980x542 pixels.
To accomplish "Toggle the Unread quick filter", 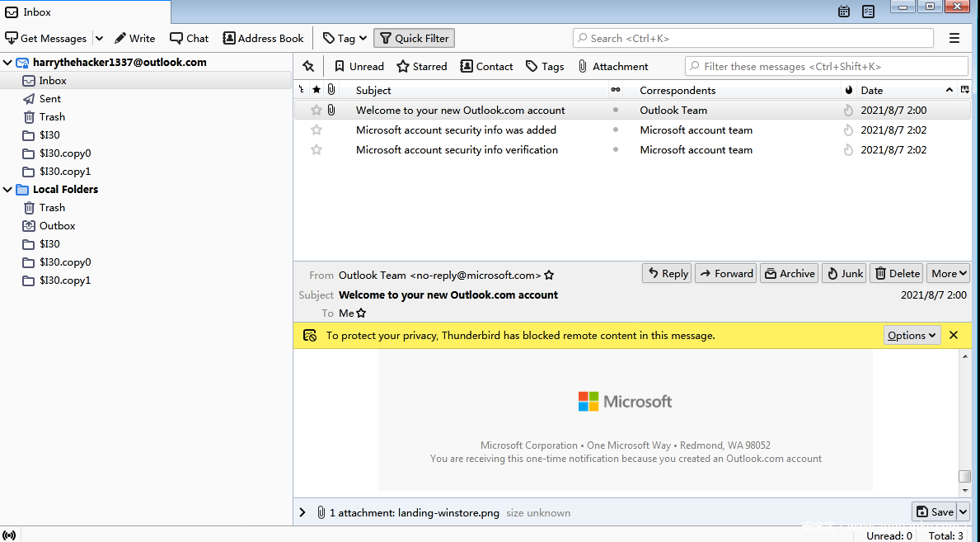I will (359, 66).
